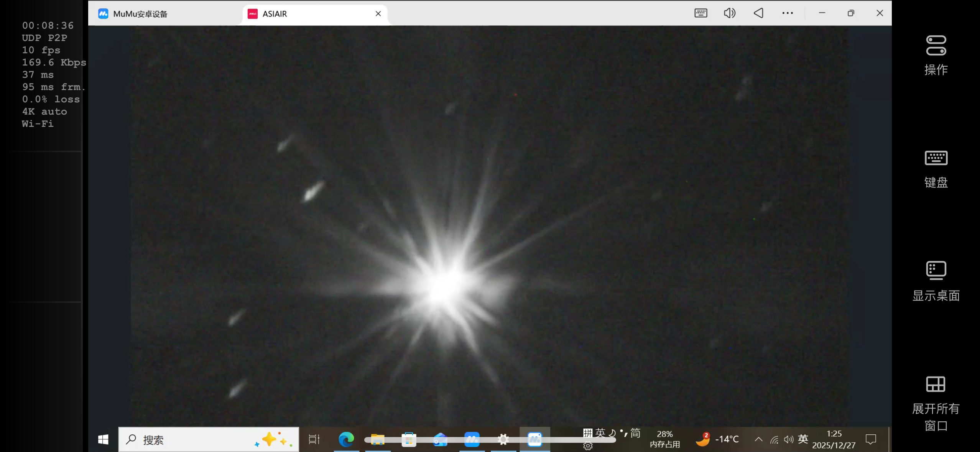Click the white horizontal slider bar over the taskbar

point(490,440)
